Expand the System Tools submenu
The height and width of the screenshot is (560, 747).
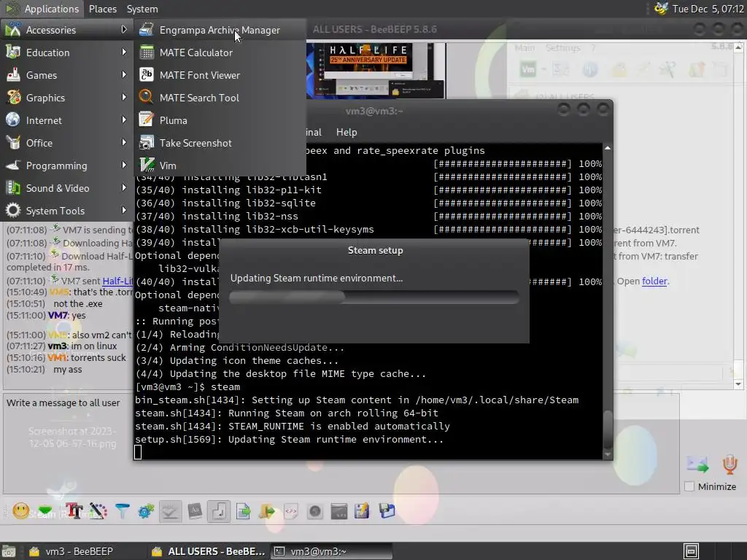pyautogui.click(x=66, y=211)
